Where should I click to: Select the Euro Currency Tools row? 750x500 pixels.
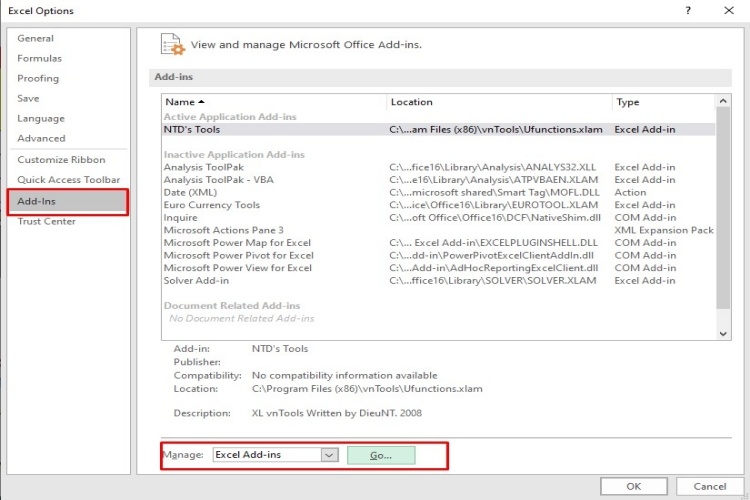tap(439, 205)
